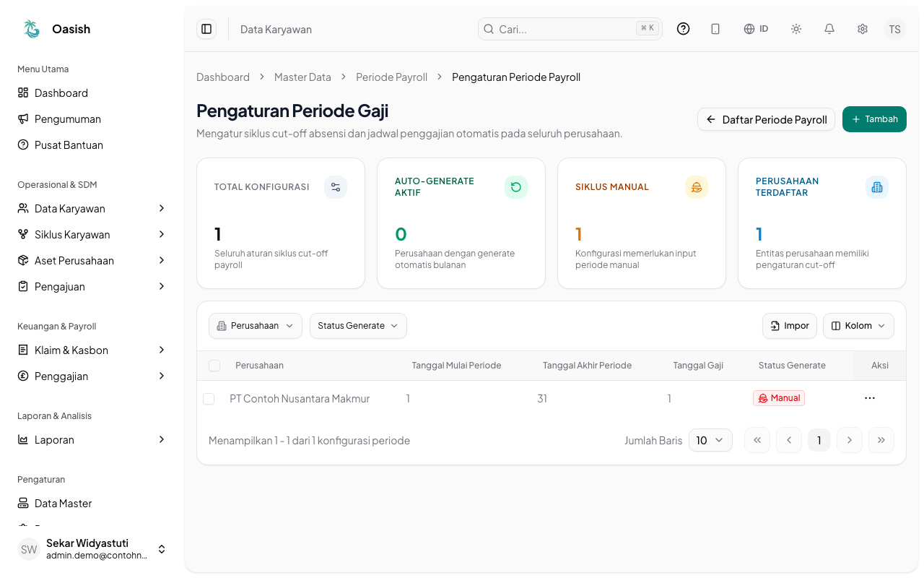The image size is (924, 578).
Task: Check the PT Contoh Nusantara Makmur row
Action: pyautogui.click(x=209, y=399)
